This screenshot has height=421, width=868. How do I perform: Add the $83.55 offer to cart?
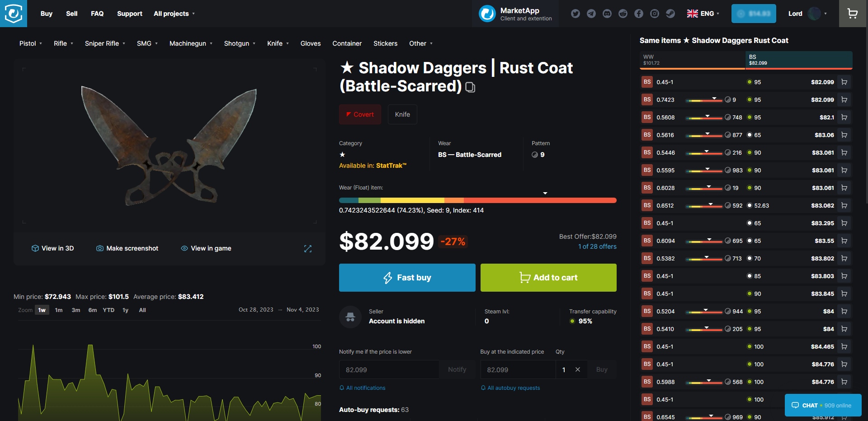click(844, 241)
